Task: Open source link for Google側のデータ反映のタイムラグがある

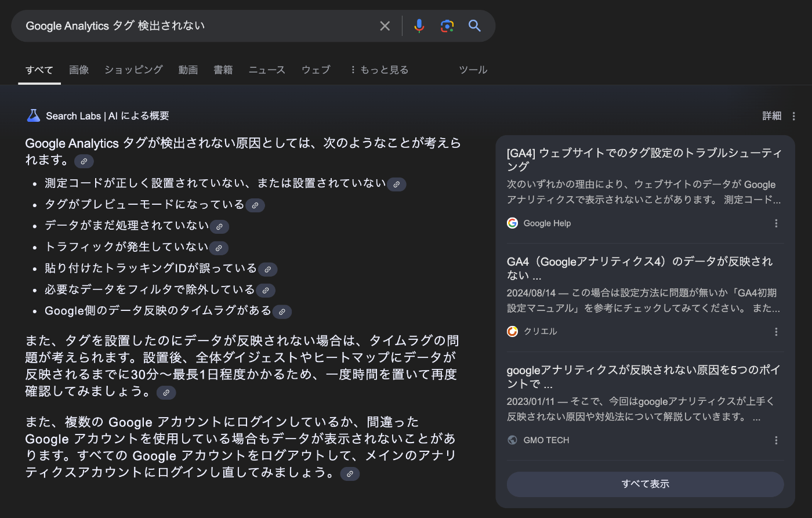Action: (x=282, y=311)
